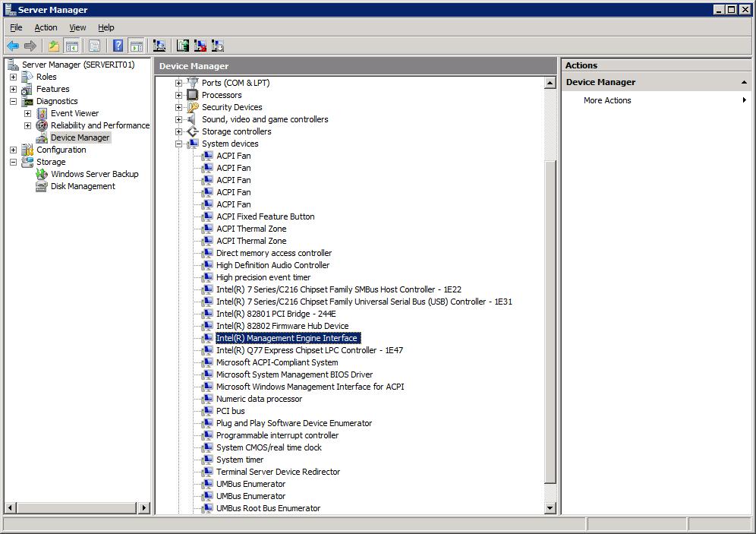Select Device Manager in the left tree
The height and width of the screenshot is (534, 756).
[80, 137]
